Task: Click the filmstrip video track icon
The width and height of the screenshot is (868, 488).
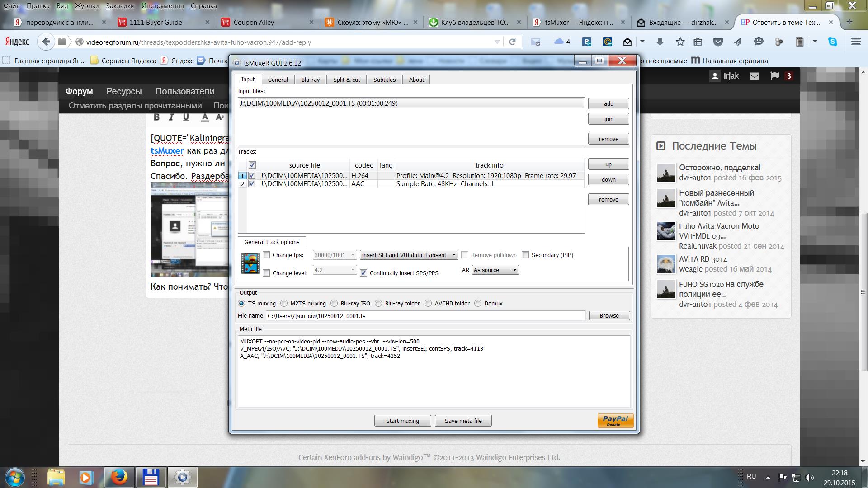Action: [250, 263]
